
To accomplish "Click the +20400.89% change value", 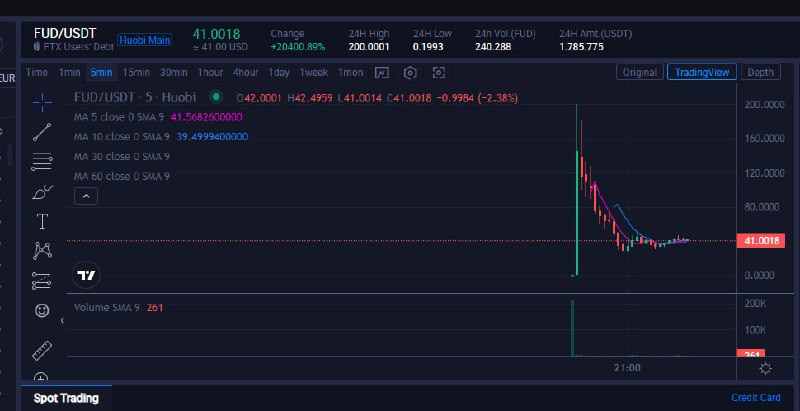I will (x=297, y=47).
